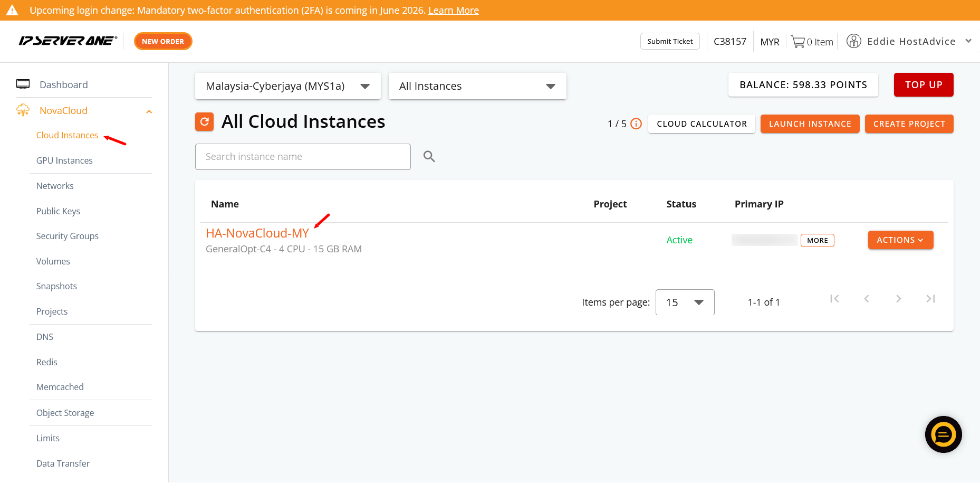Select Redis in the sidebar

[46, 362]
